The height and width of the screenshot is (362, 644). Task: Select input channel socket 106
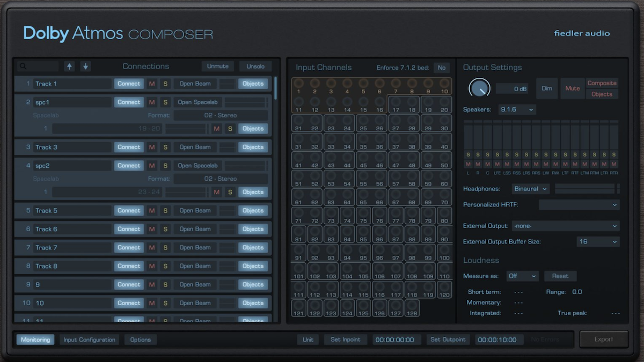379,269
